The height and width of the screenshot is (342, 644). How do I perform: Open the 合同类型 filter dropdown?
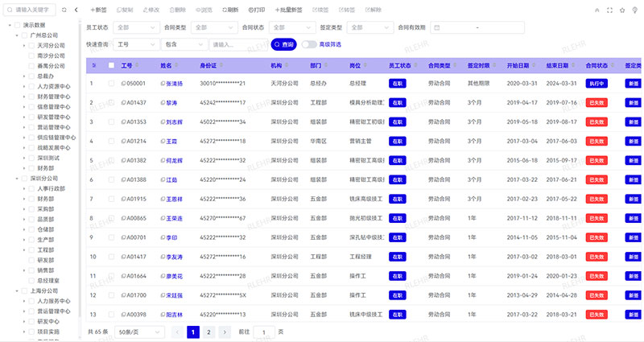[214, 27]
